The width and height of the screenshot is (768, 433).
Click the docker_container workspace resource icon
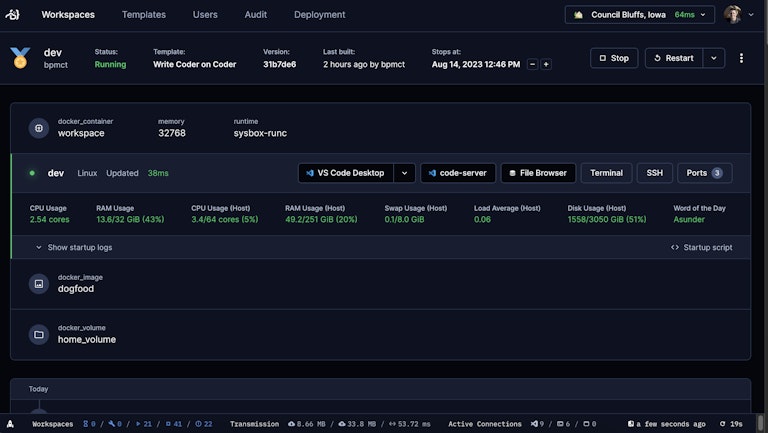click(x=39, y=128)
